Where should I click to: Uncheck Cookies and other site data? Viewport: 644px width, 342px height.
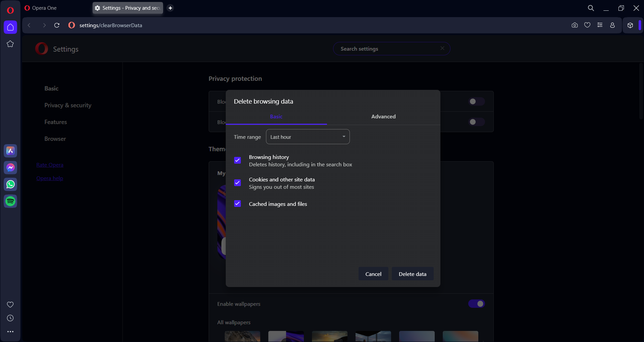point(237,183)
